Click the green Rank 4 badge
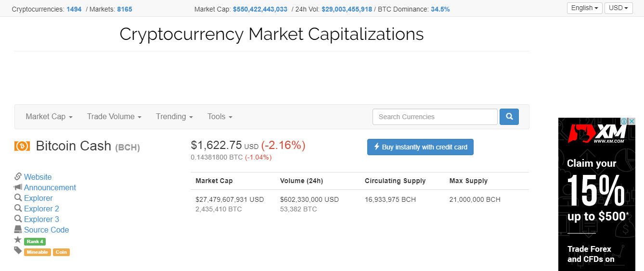The width and height of the screenshot is (644, 271). 35,241
